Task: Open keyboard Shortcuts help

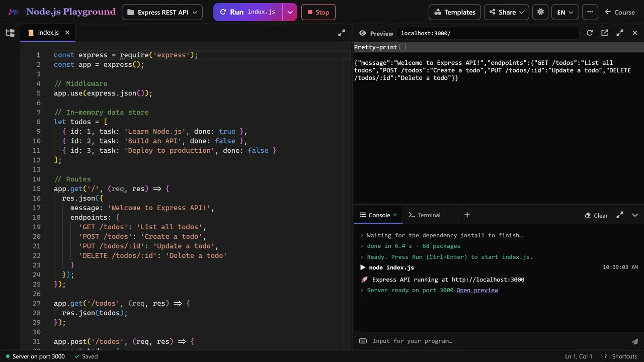Action: (x=620, y=356)
